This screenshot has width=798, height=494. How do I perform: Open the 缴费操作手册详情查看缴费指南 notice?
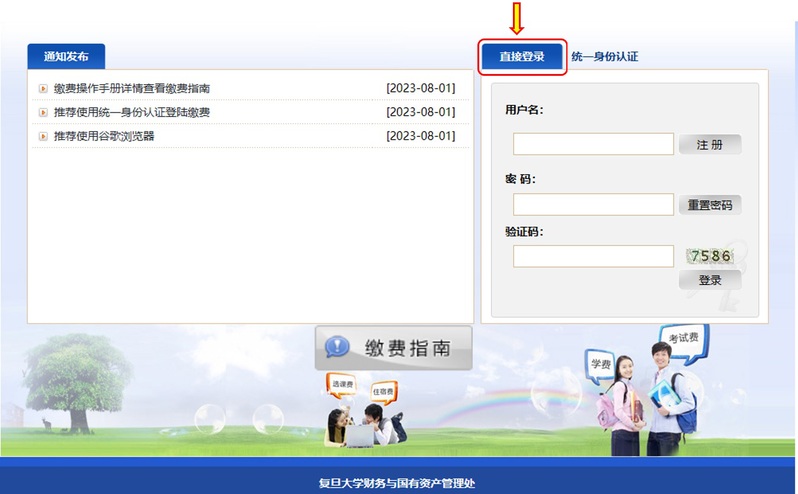click(x=132, y=89)
